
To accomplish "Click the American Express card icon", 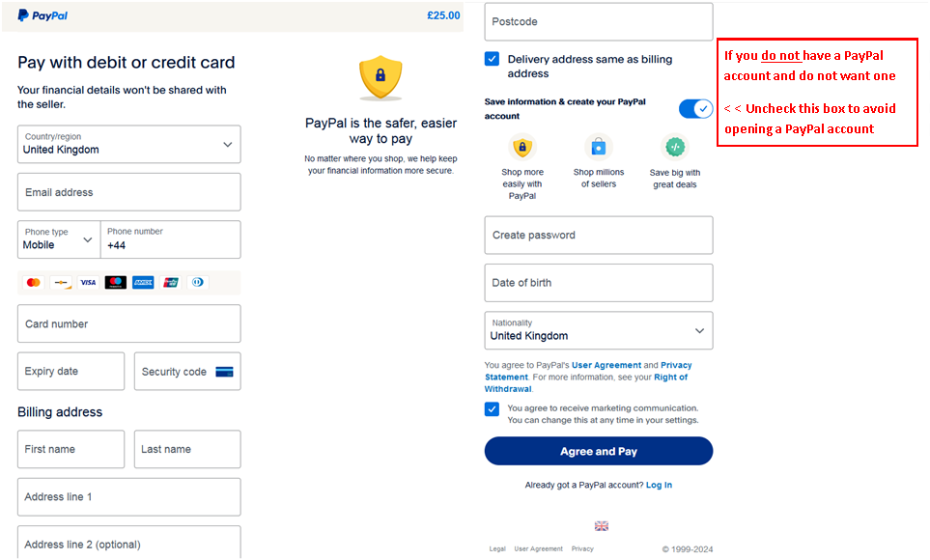I will click(143, 282).
